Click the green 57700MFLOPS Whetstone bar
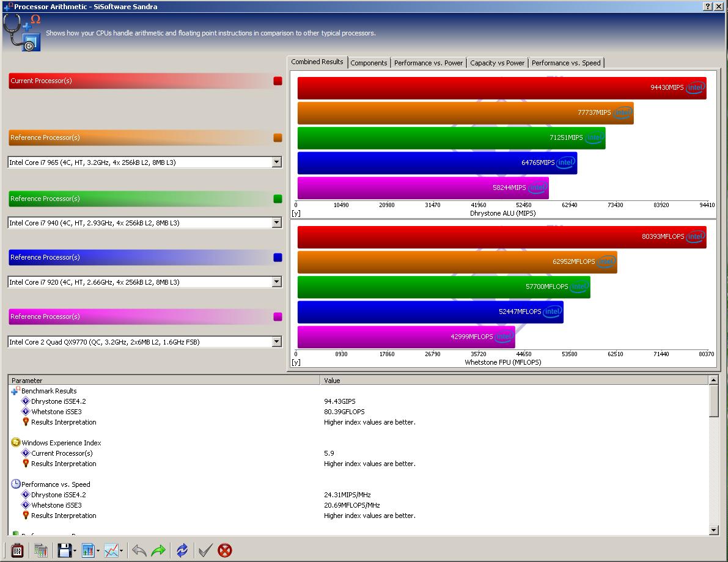 (x=444, y=286)
